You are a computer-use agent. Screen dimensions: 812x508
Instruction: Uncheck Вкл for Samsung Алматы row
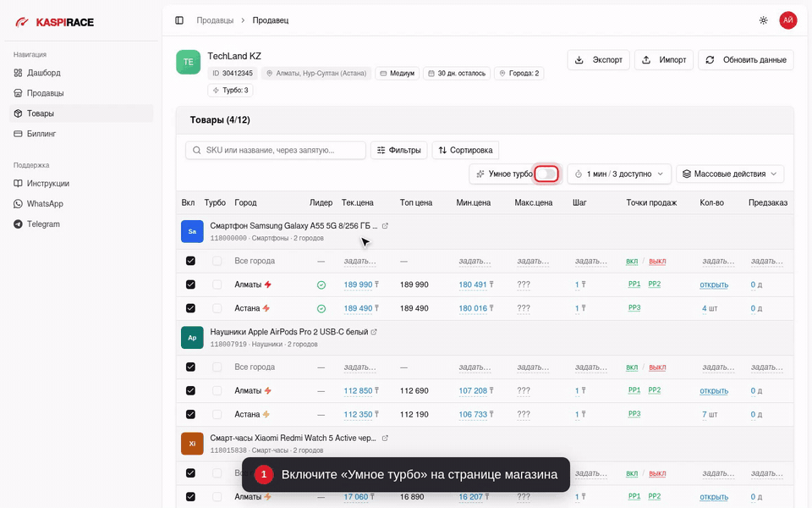click(x=190, y=284)
